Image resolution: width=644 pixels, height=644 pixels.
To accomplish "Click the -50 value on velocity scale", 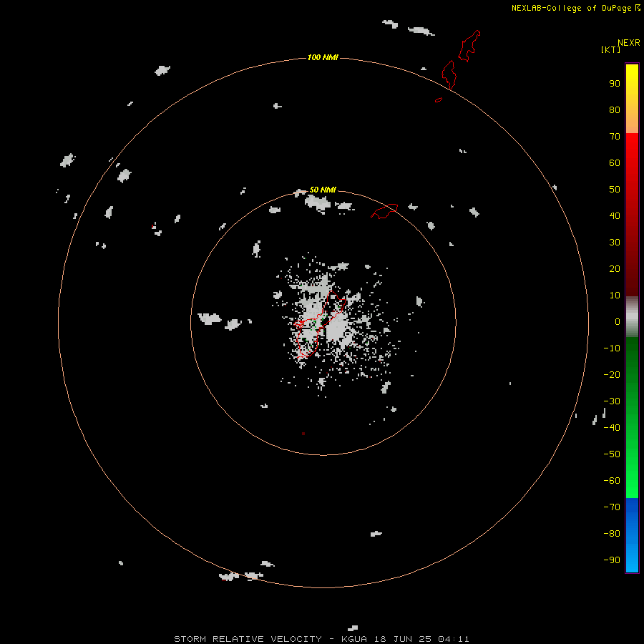I will [612, 454].
